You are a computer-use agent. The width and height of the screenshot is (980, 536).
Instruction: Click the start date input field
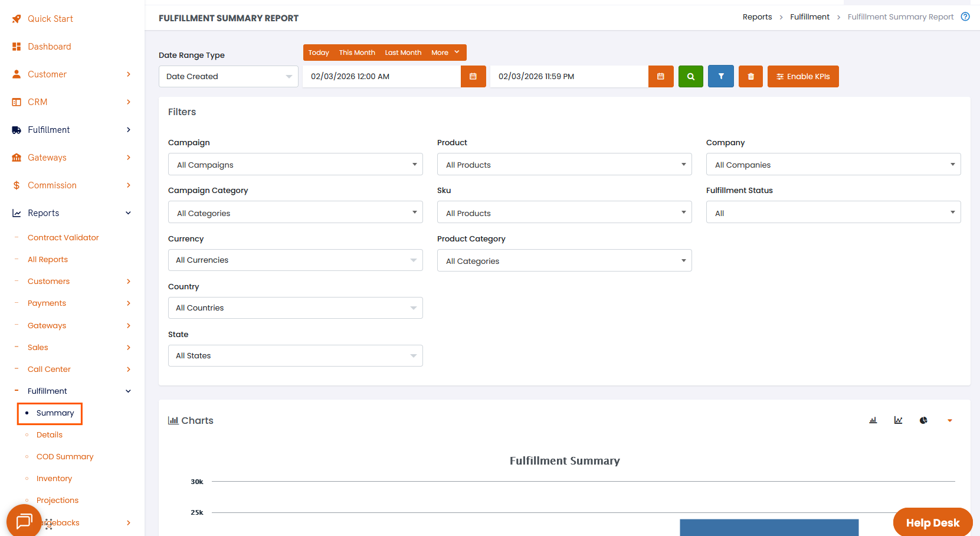(x=381, y=77)
